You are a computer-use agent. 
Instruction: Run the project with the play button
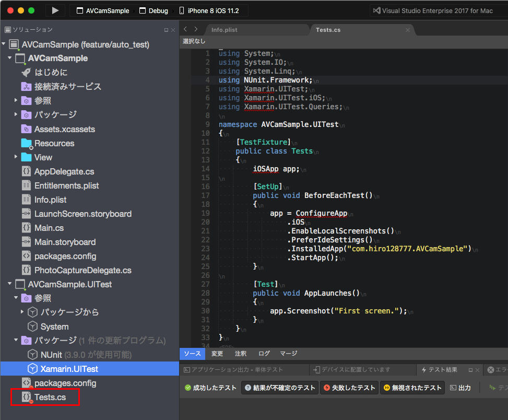coord(55,10)
